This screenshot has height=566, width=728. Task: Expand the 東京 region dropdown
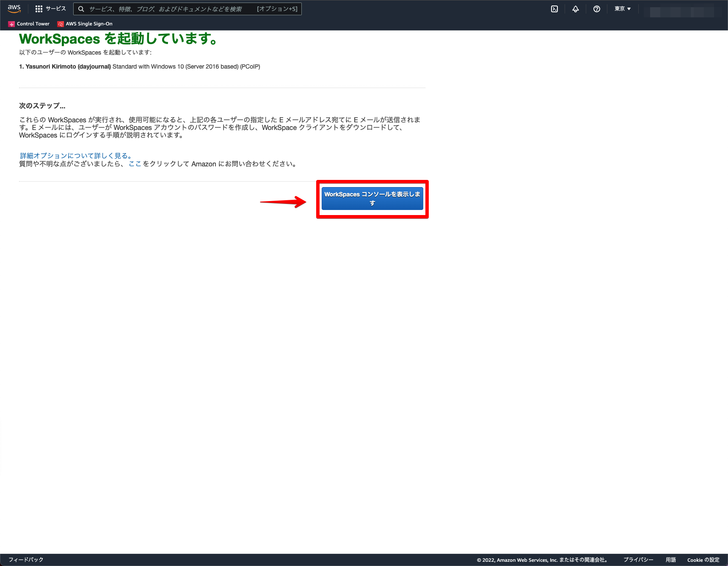tap(623, 9)
